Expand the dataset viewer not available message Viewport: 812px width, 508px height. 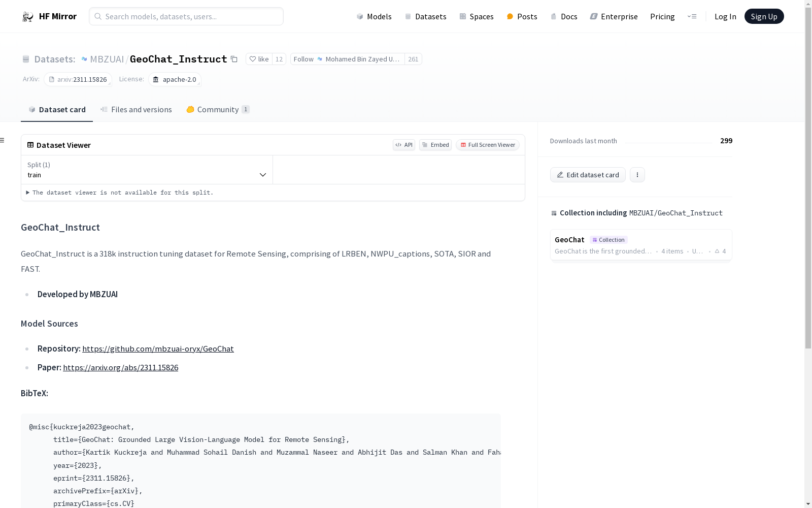coord(120,193)
